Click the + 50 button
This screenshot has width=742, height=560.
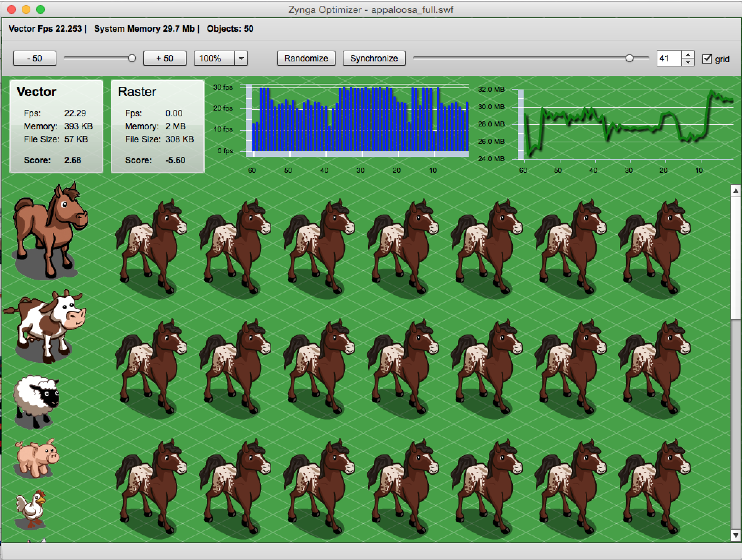point(165,58)
